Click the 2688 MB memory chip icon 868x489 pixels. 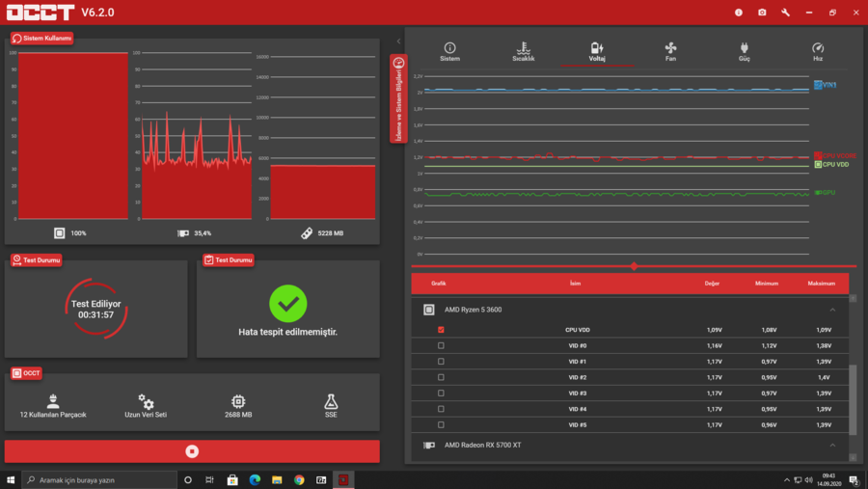238,401
